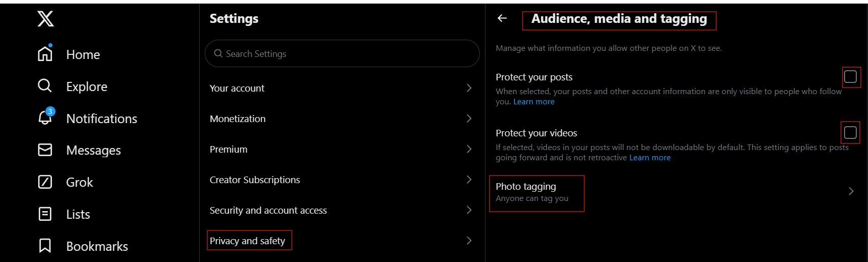Click the Lists icon

(45, 214)
